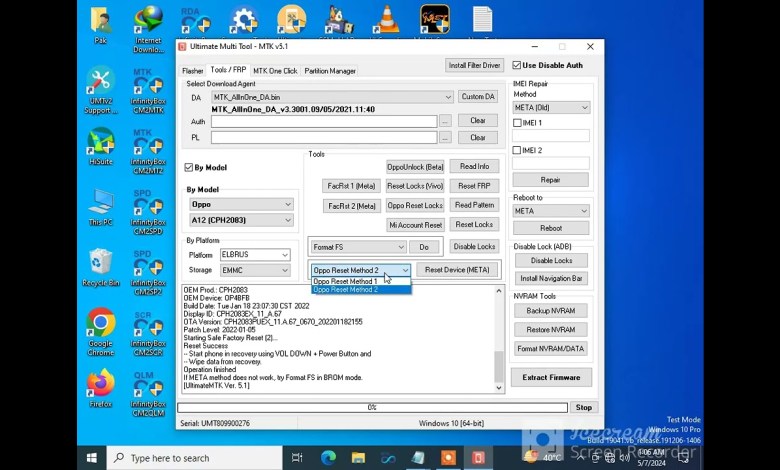Switch to the Partition Manager tab
Image resolution: width=780 pixels, height=470 pixels.
point(329,71)
